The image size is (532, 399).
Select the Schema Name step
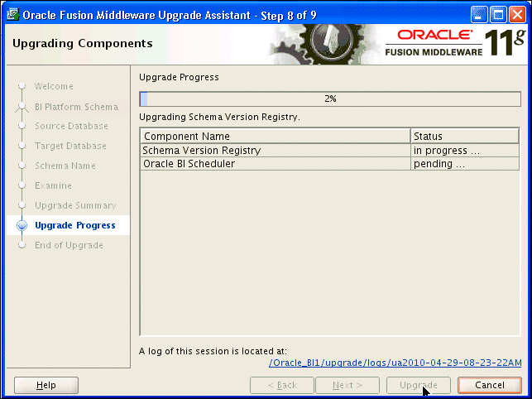click(x=65, y=166)
